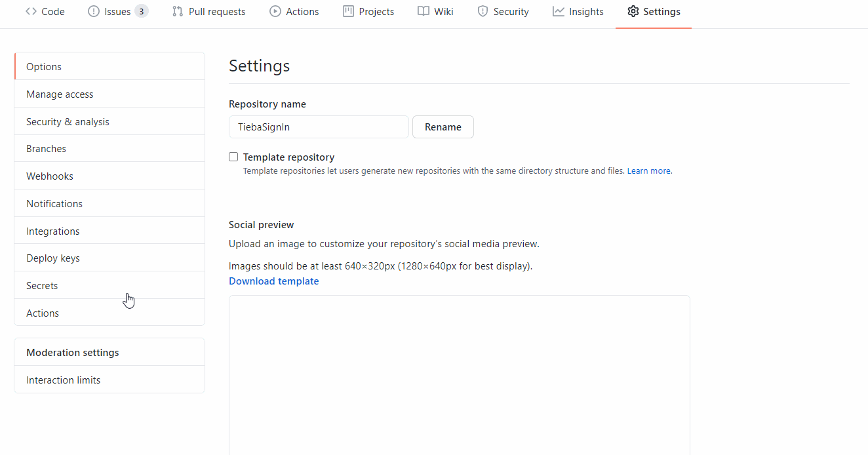Open the Learn more link

(649, 170)
